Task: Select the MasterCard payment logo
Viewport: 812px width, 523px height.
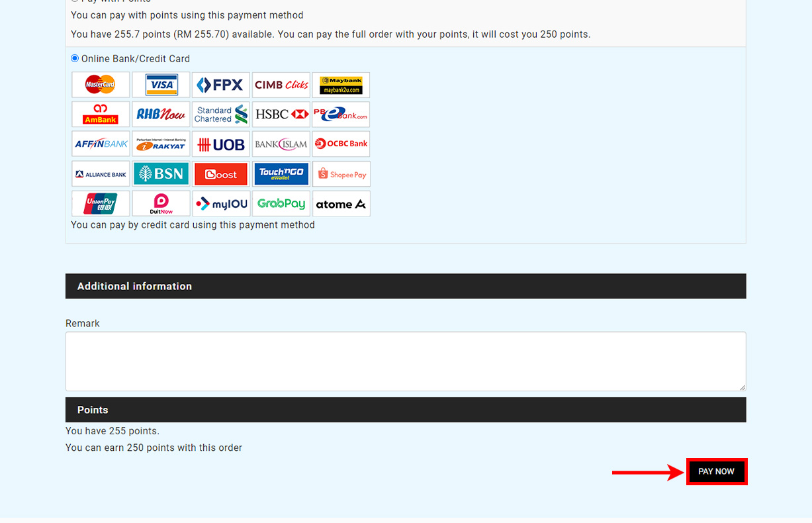Action: point(101,85)
